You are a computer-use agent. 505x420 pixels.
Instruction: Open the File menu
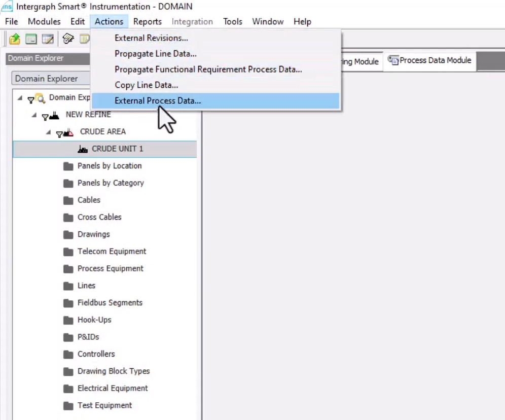(12, 22)
